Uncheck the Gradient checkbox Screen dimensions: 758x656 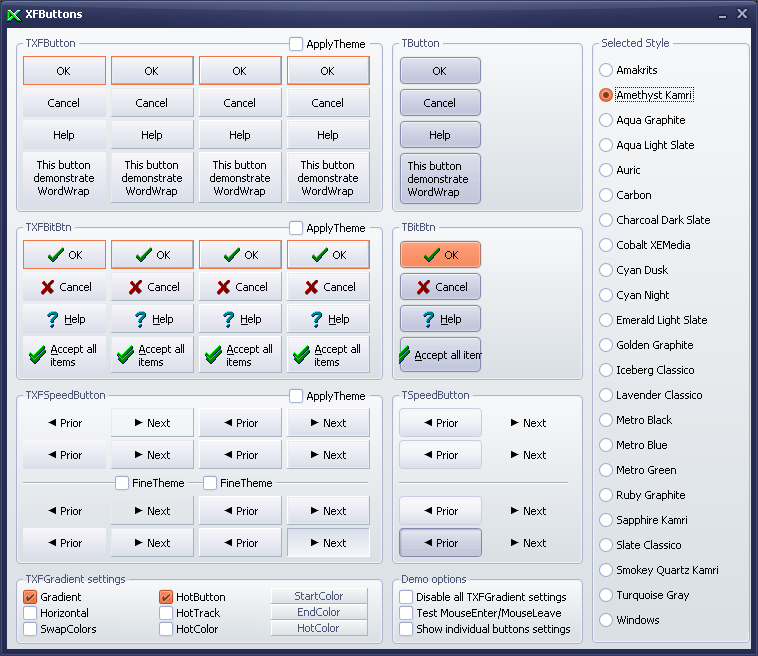click(30, 597)
